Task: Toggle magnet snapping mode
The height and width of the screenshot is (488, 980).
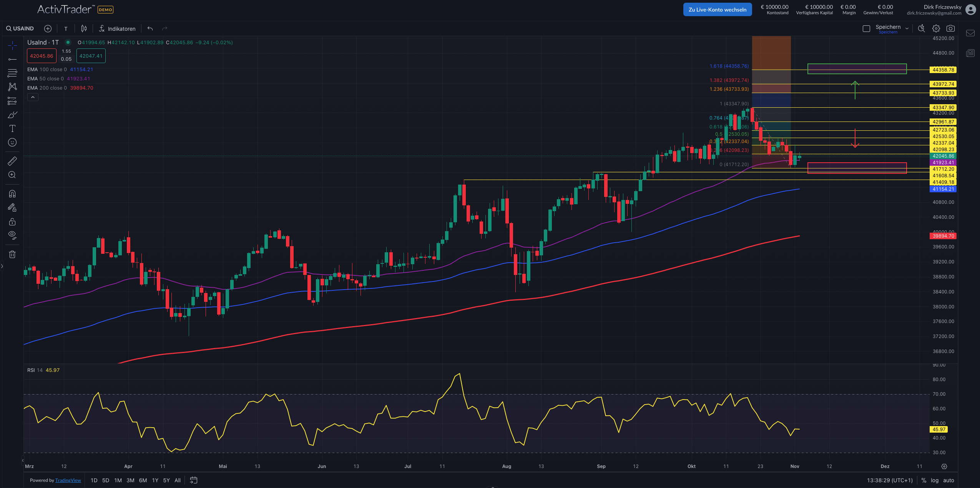Action: coord(12,193)
